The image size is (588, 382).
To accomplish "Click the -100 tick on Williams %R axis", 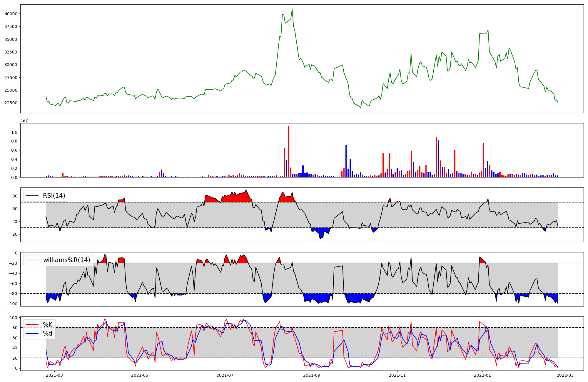I will coord(12,304).
